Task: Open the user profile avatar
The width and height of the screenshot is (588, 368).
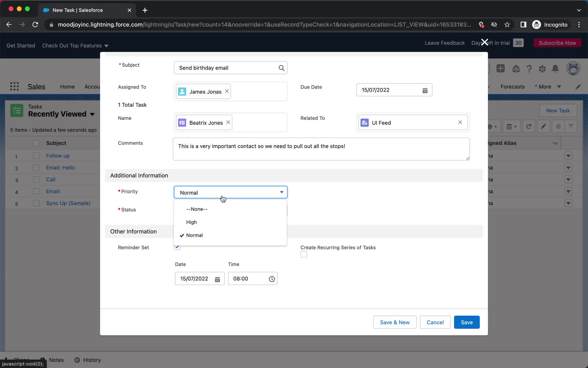Action: pos(573,68)
